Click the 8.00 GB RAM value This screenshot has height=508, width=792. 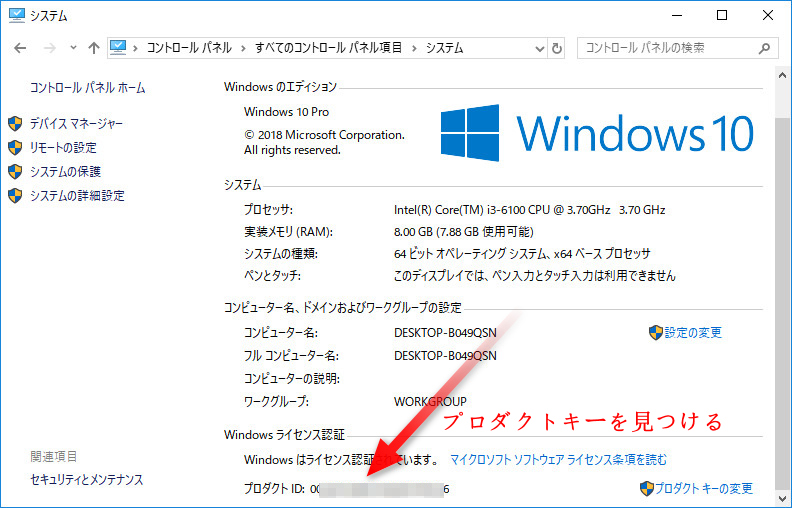463,232
